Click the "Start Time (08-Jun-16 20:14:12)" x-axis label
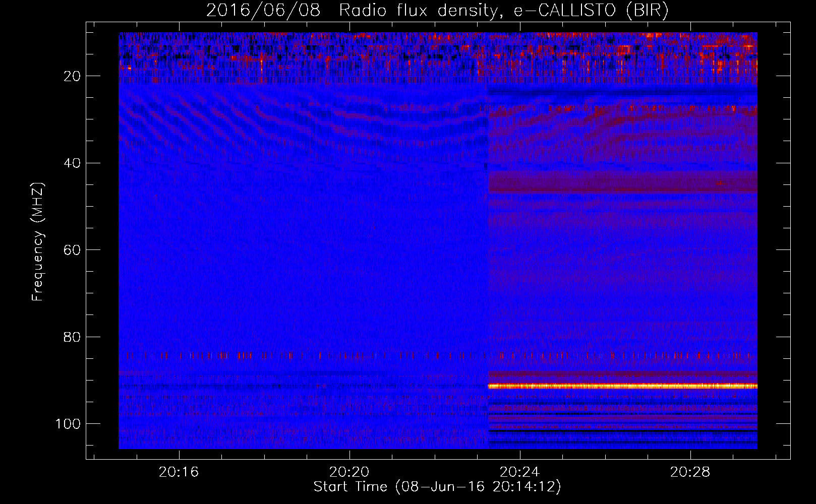This screenshot has height=504, width=816. pos(437,487)
